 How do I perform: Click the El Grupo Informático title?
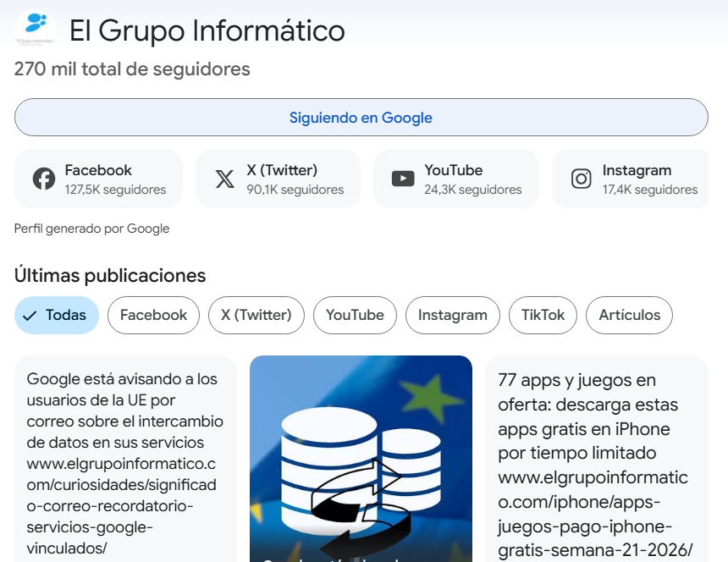click(207, 31)
